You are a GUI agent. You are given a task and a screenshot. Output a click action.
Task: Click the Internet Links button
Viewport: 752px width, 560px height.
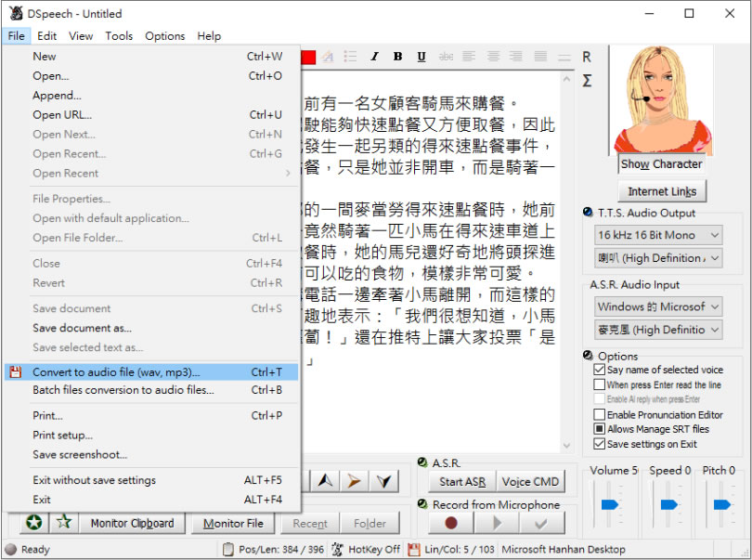(x=662, y=191)
